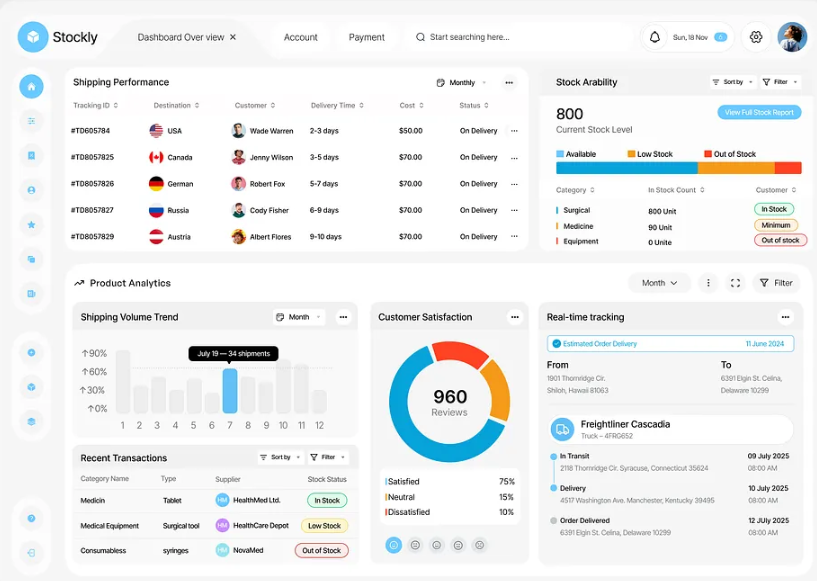
Task: Open the Monthly dropdown in Shipping Performance
Action: [x=461, y=82]
